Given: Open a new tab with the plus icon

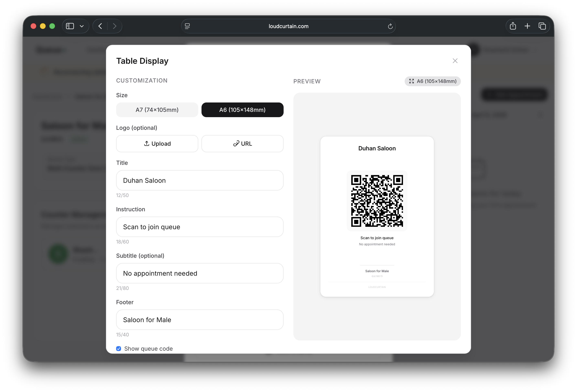Looking at the screenshot, I should (527, 26).
